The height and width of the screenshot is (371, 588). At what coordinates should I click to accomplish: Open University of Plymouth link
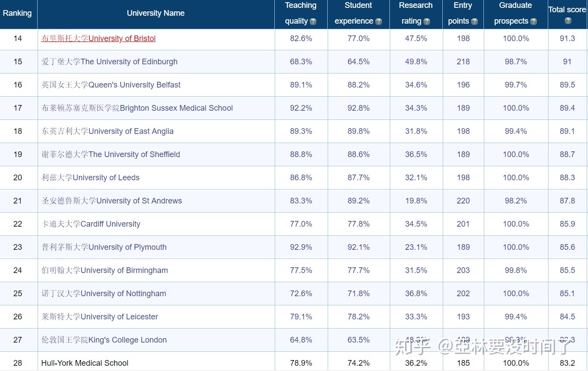104,247
